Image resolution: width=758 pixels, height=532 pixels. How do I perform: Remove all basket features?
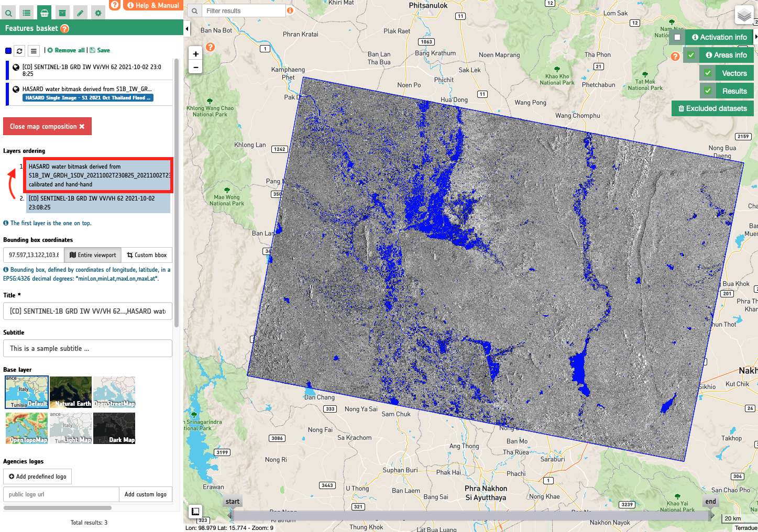66,50
